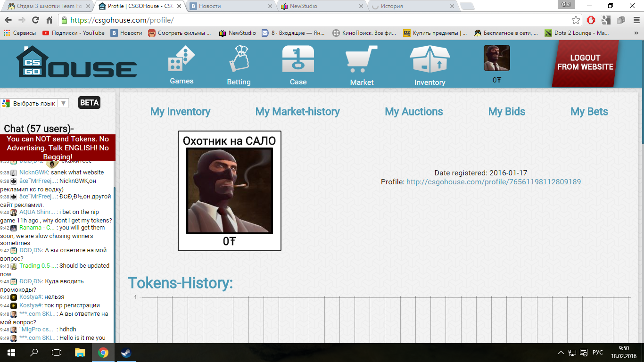
Task: Open the Купить предметы bookmark
Action: tap(435, 33)
